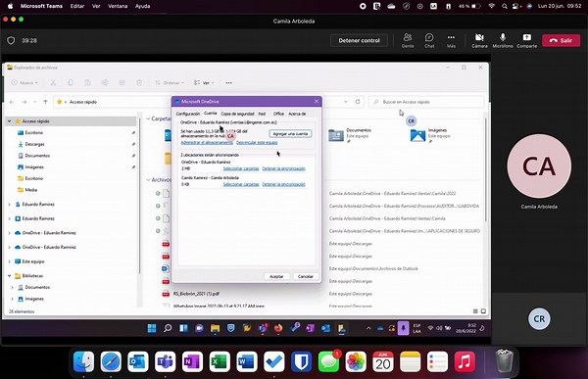
Task: Open the Ver dropdown in File Explorer
Action: point(204,82)
